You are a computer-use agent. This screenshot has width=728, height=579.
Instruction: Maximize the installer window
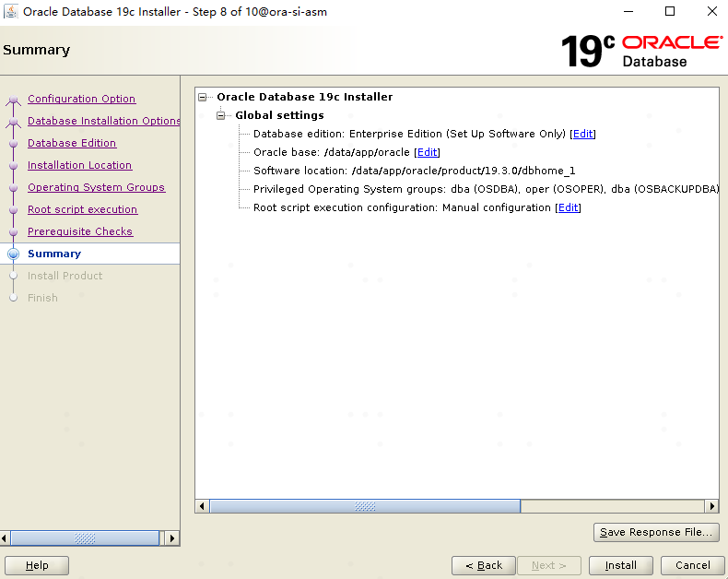pos(670,11)
